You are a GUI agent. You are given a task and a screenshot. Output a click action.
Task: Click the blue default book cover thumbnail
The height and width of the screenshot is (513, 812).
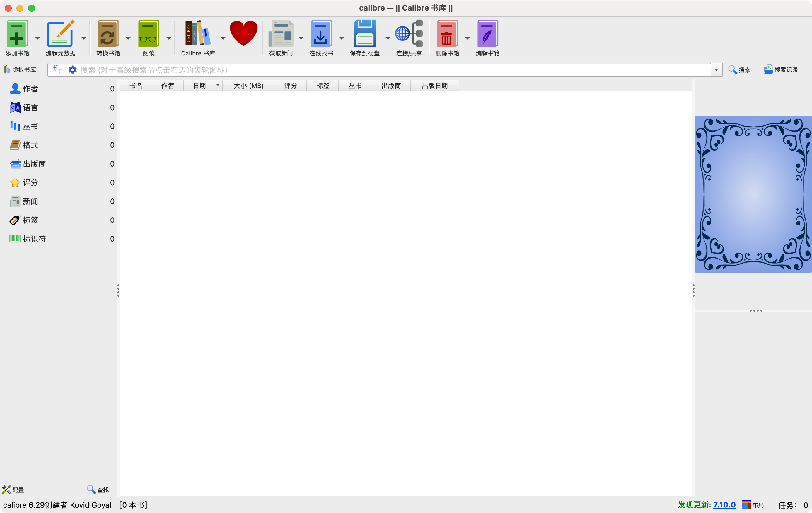[753, 194]
